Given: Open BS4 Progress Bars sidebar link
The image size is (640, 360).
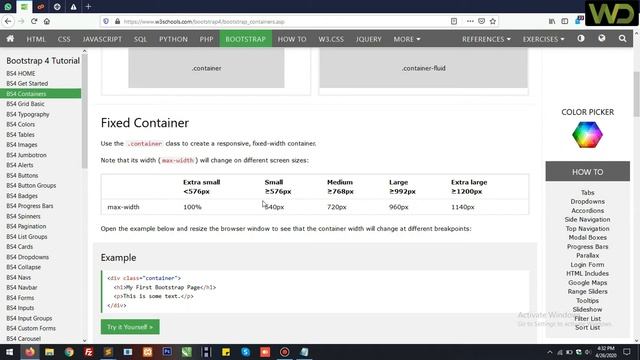Looking at the screenshot, I should click(29, 206).
